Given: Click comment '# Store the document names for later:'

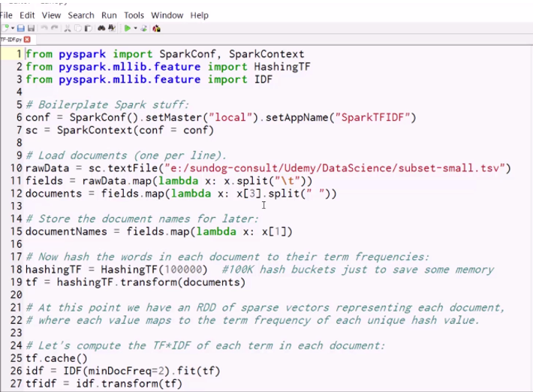Looking at the screenshot, I should click(143, 219).
